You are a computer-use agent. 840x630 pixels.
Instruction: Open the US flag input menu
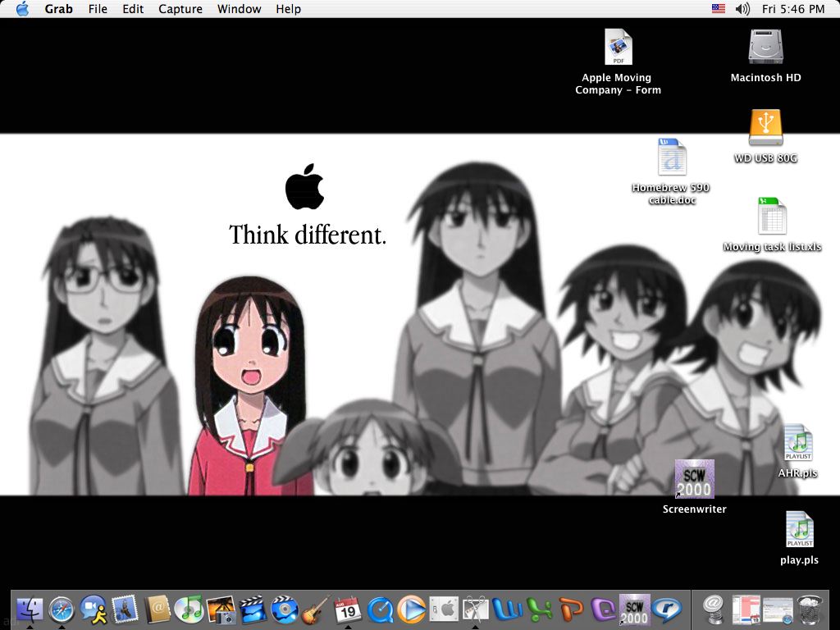719,8
